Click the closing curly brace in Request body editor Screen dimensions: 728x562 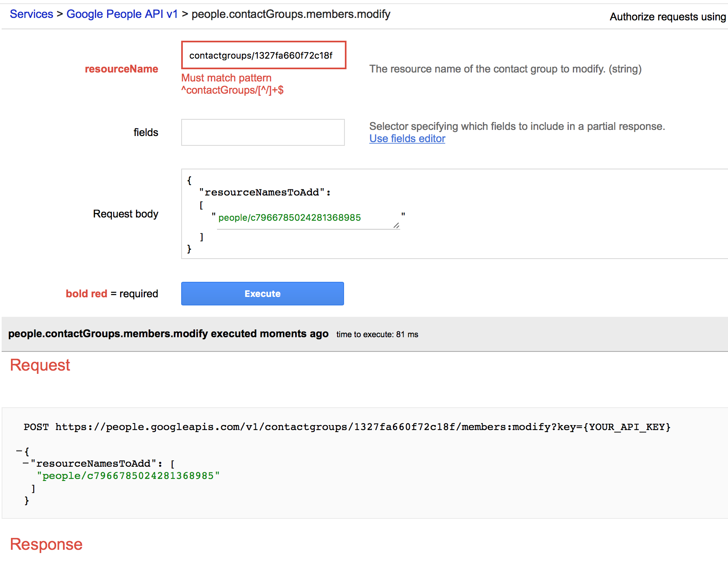point(189,249)
